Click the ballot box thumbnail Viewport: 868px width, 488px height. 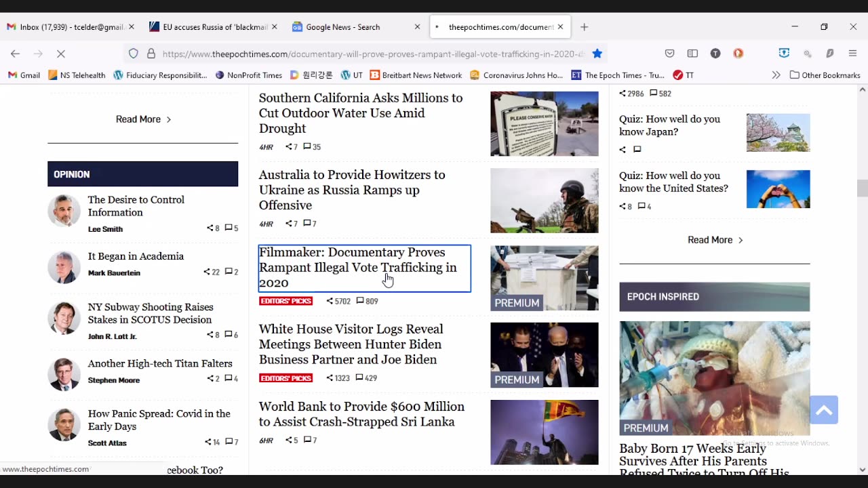click(545, 278)
